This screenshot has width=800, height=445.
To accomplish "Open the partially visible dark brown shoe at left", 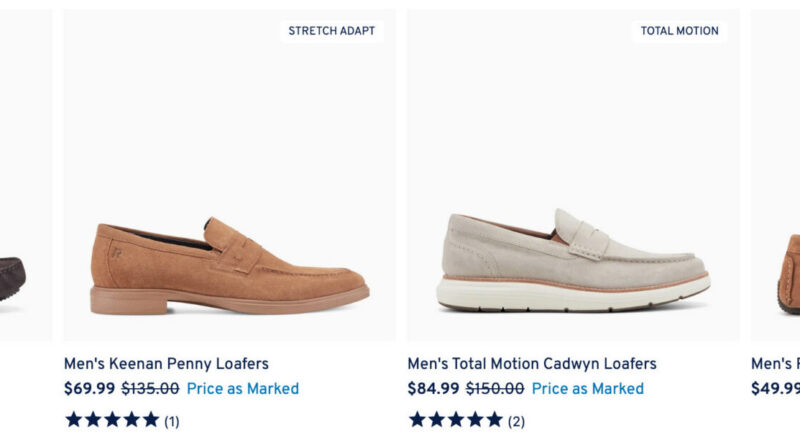I will point(26,175).
